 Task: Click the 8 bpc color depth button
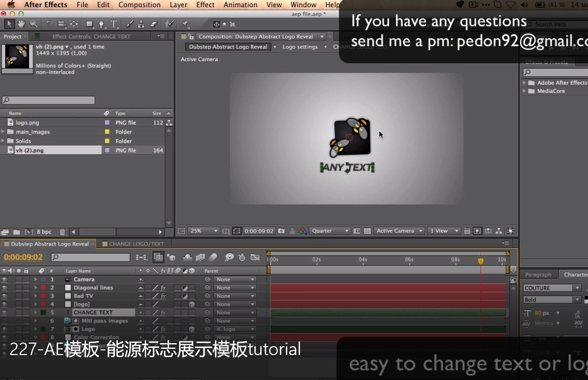[x=44, y=232]
